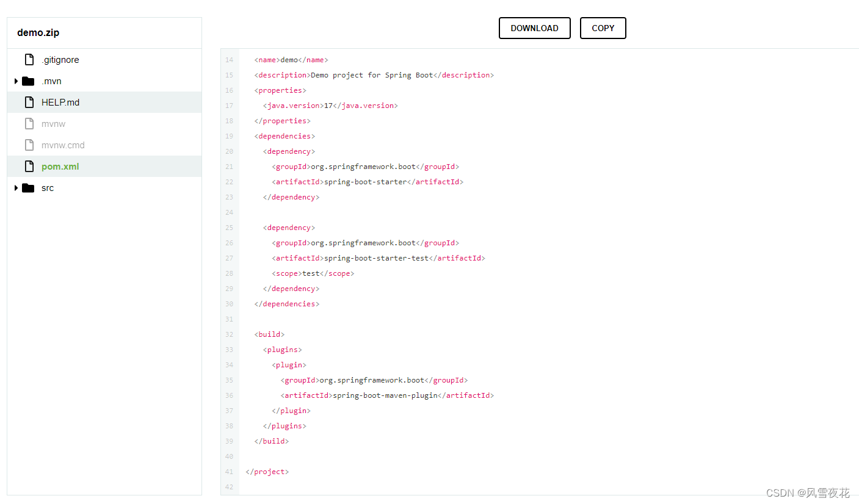The width and height of the screenshot is (859, 504).
Task: Click the file icon beside mvnw.cmd
Action: [x=29, y=145]
